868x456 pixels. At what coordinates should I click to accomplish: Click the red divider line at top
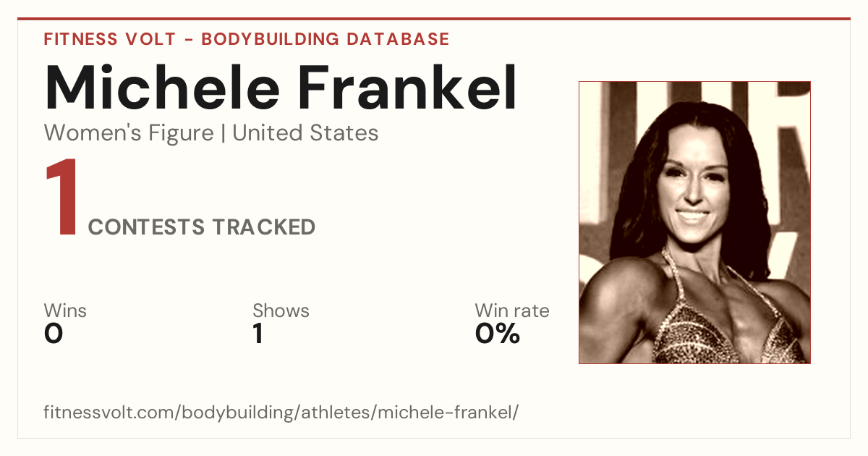tap(434, 19)
